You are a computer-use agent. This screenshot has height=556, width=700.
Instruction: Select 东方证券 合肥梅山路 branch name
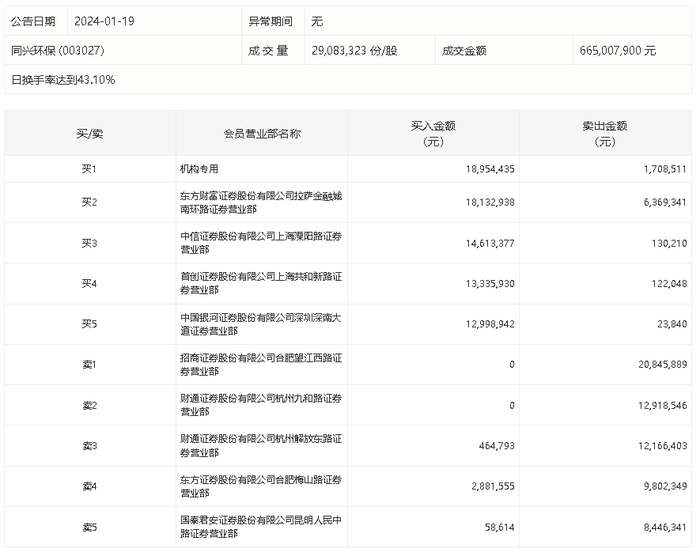[x=261, y=486]
